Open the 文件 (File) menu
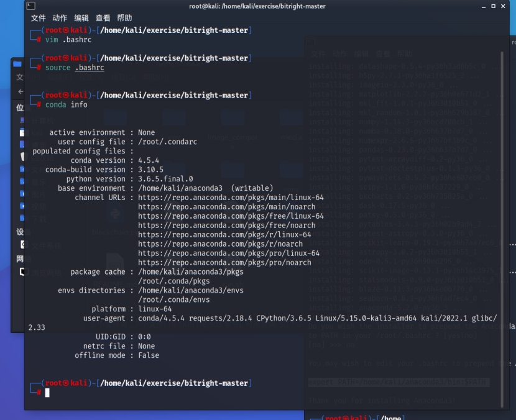This screenshot has height=420, width=516. pyautogui.click(x=38, y=18)
